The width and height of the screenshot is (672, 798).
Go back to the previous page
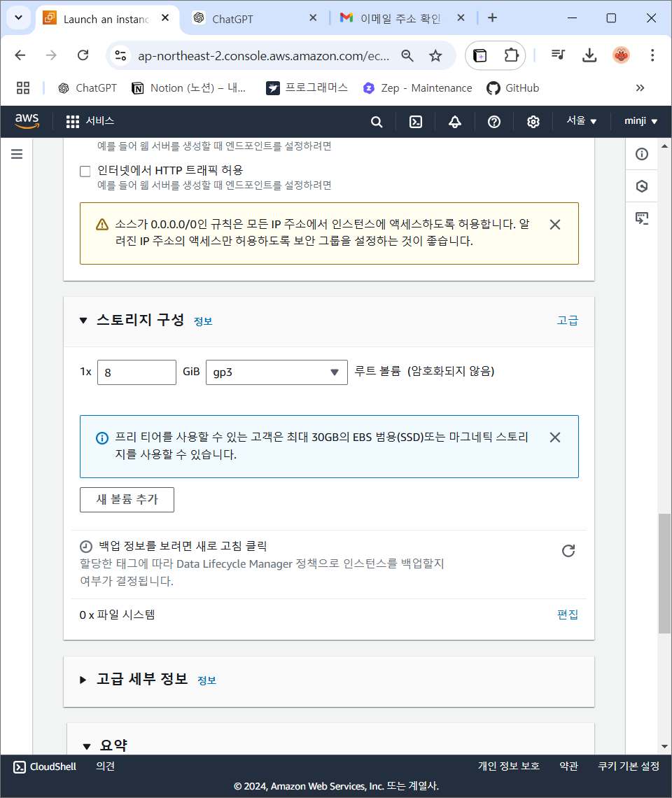tap(20, 55)
